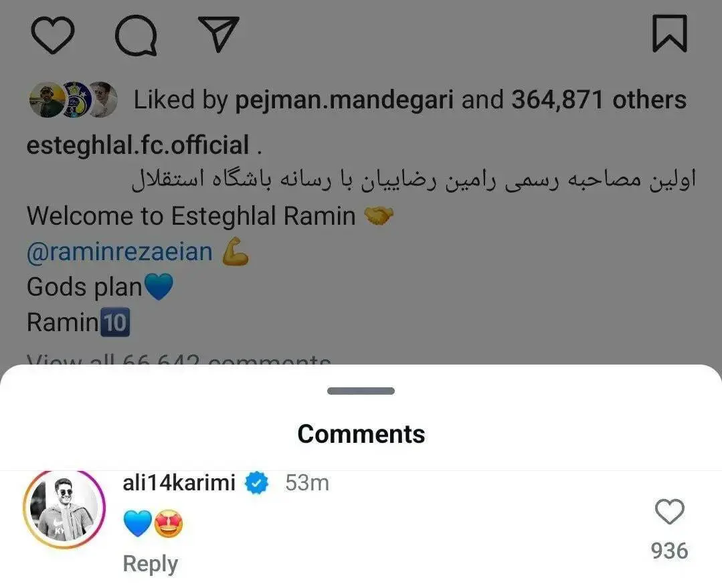
Task: Share the post with the paper plane icon
Action: [x=218, y=33]
